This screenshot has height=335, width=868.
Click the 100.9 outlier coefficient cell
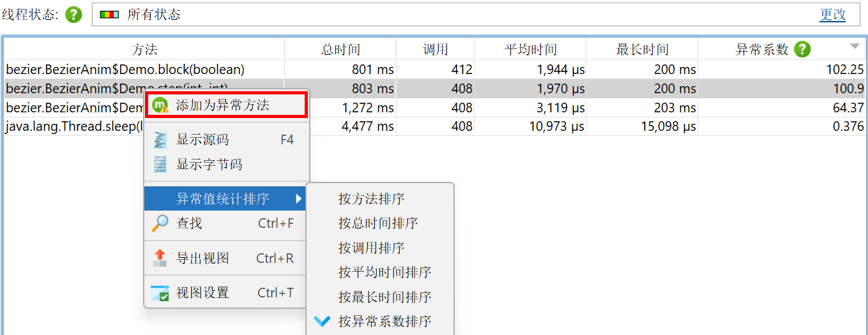tap(782, 89)
